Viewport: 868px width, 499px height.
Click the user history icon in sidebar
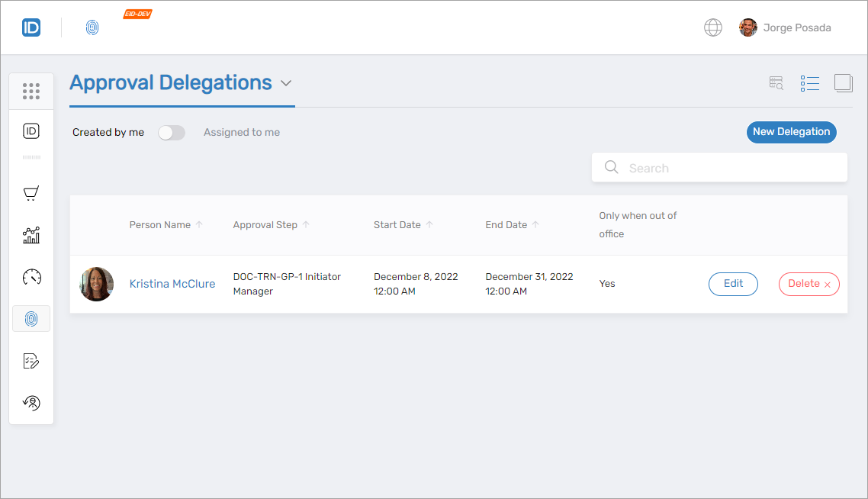(x=31, y=403)
